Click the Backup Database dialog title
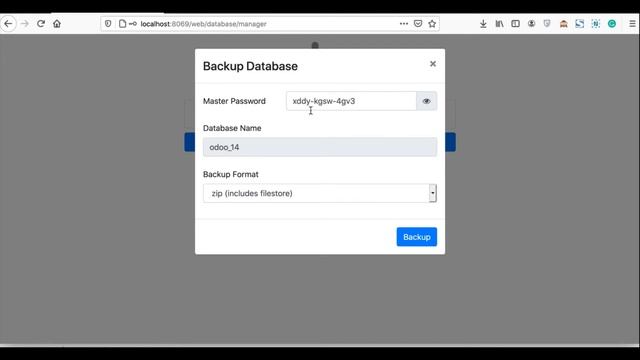 [250, 66]
